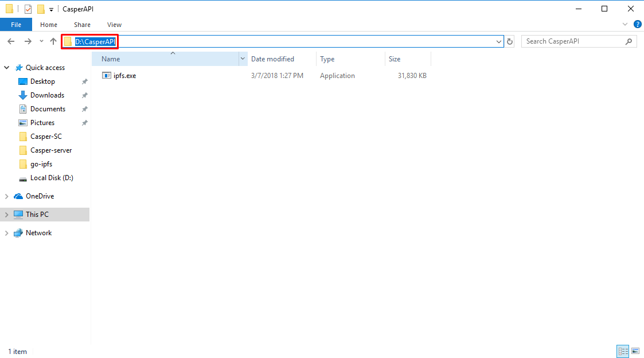Image resolution: width=644 pixels, height=358 pixels.
Task: Click the New folder quick access icon
Action: (41, 9)
